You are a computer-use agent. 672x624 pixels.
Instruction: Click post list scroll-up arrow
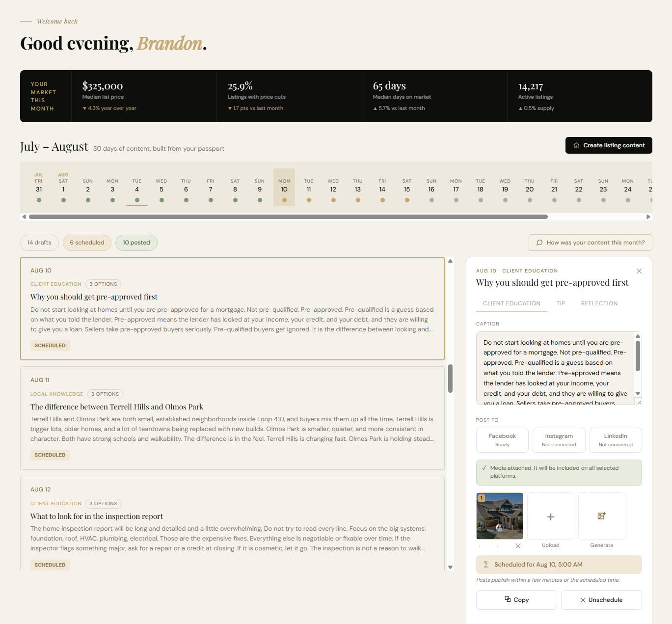450,261
